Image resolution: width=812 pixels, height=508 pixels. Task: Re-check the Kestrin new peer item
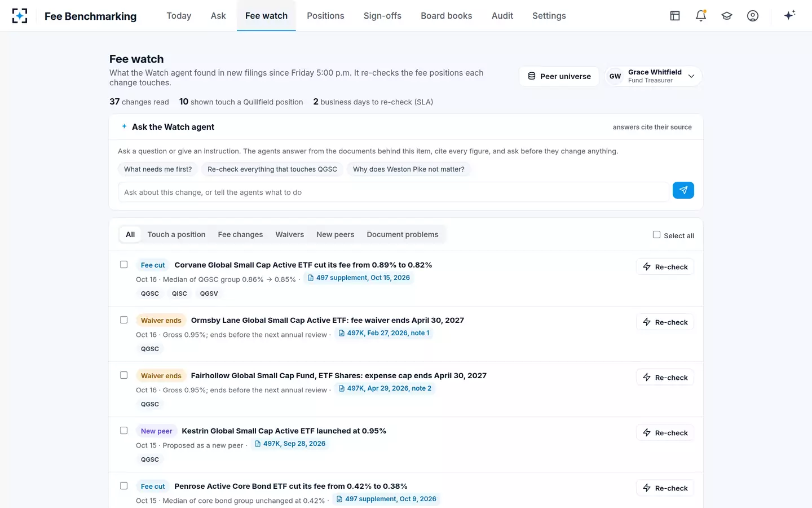click(x=665, y=433)
